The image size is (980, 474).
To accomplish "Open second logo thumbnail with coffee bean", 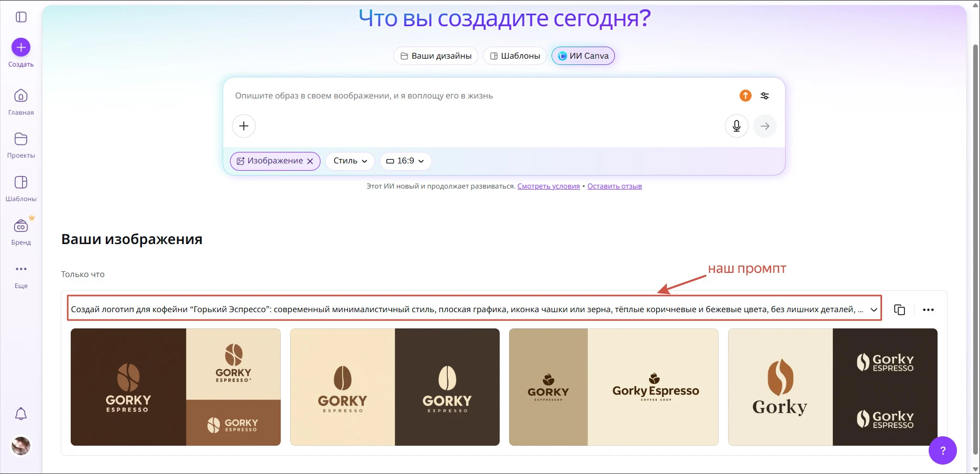I will coord(395,387).
